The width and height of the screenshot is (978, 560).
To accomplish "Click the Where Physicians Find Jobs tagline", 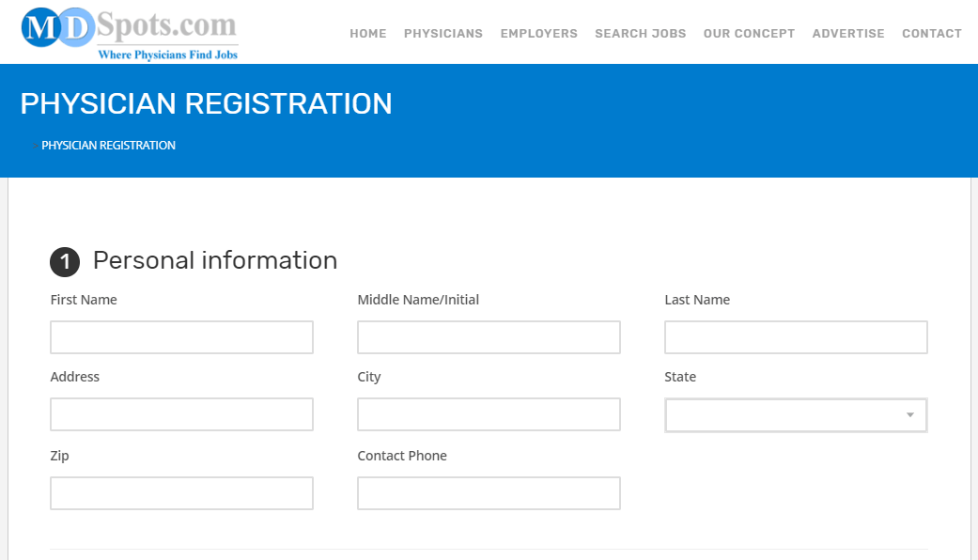I will coord(168,54).
